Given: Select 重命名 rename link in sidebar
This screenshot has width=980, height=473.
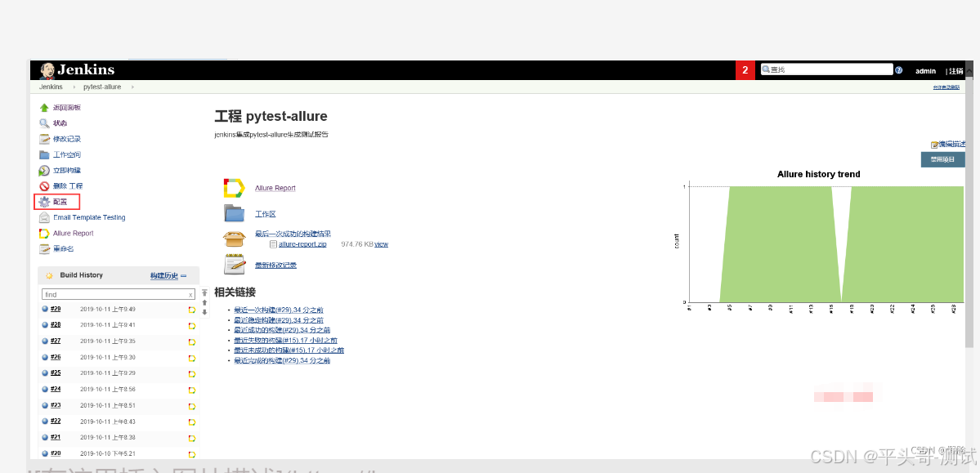Looking at the screenshot, I should coord(63,248).
